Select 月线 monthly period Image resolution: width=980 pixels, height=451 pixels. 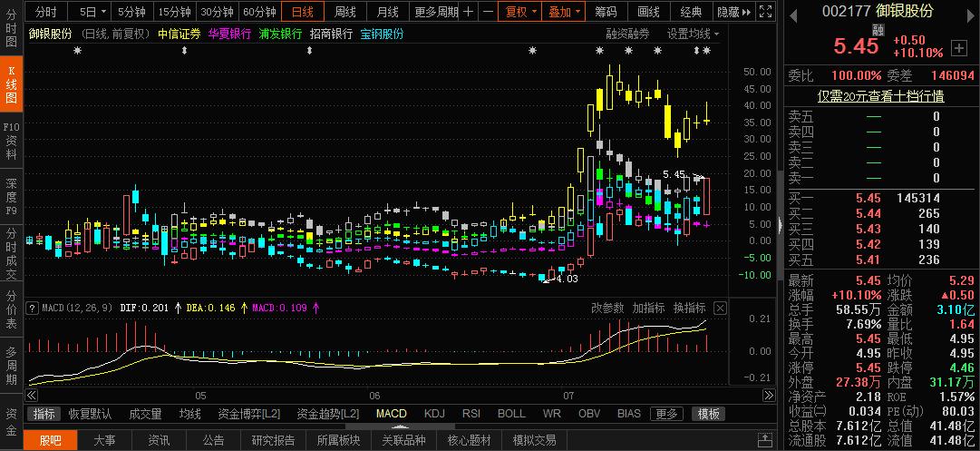tap(387, 11)
